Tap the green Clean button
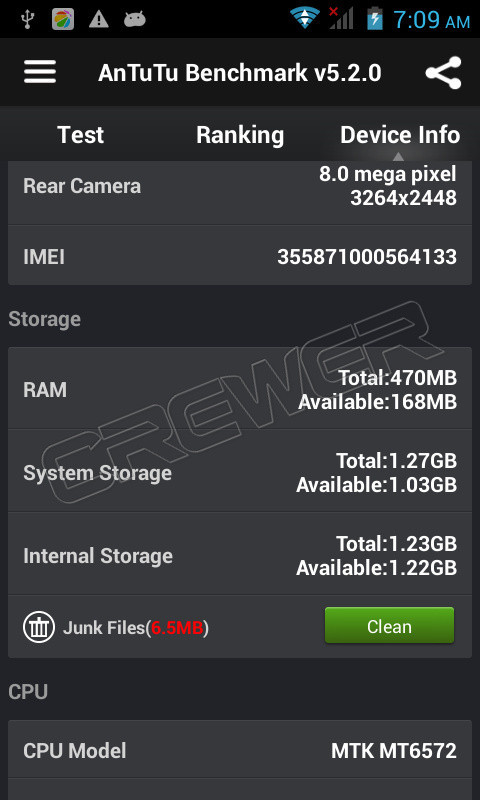Viewport: 480px width, 800px height. coord(389,626)
